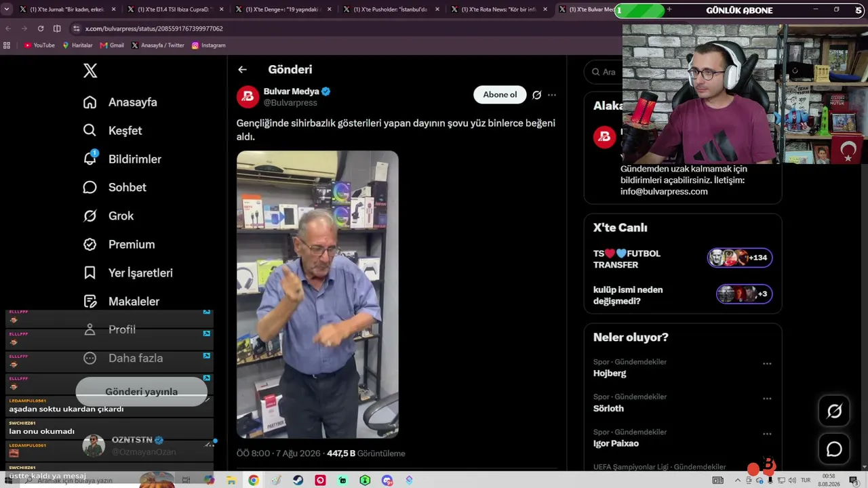Open the @Bulvarpress handle link

coord(290,103)
